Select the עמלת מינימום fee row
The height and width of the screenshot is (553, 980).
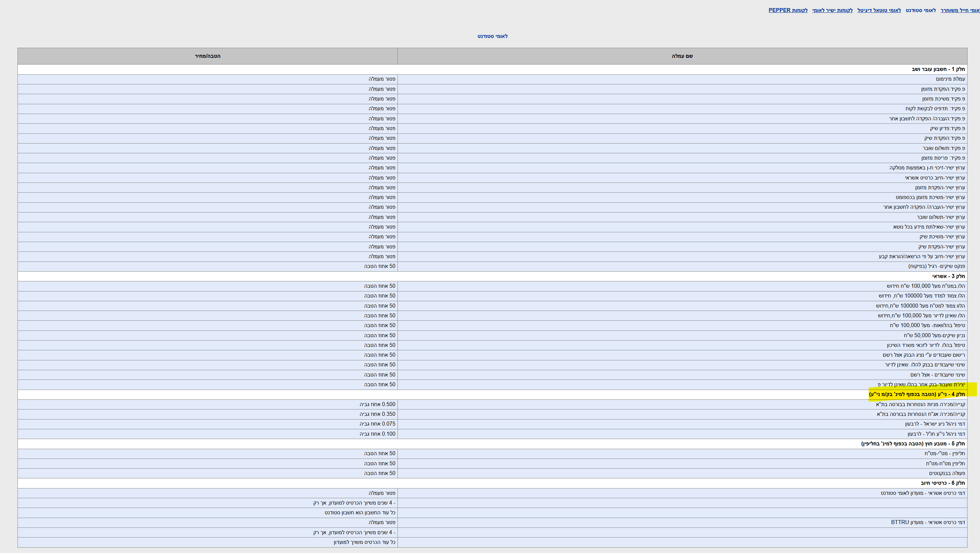tap(950, 79)
